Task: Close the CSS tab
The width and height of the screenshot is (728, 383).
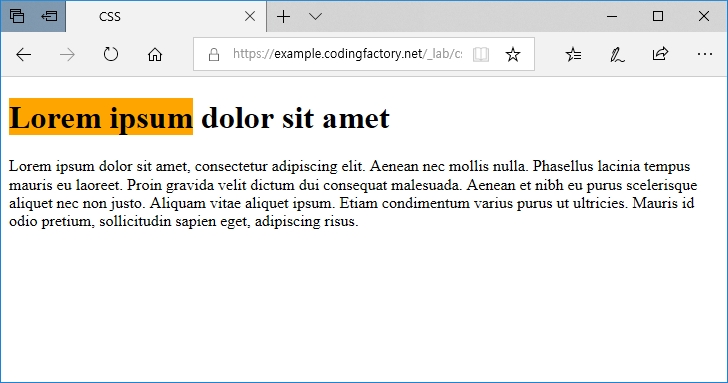Action: pyautogui.click(x=250, y=16)
